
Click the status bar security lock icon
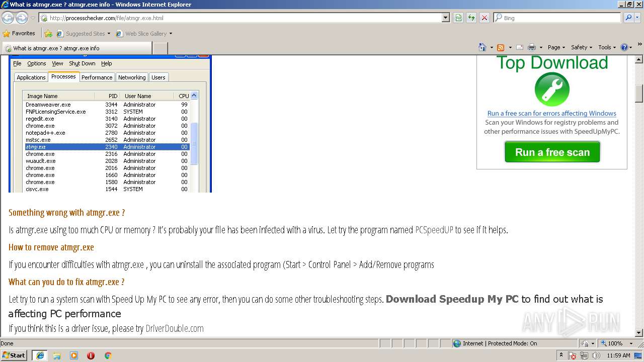point(585,343)
